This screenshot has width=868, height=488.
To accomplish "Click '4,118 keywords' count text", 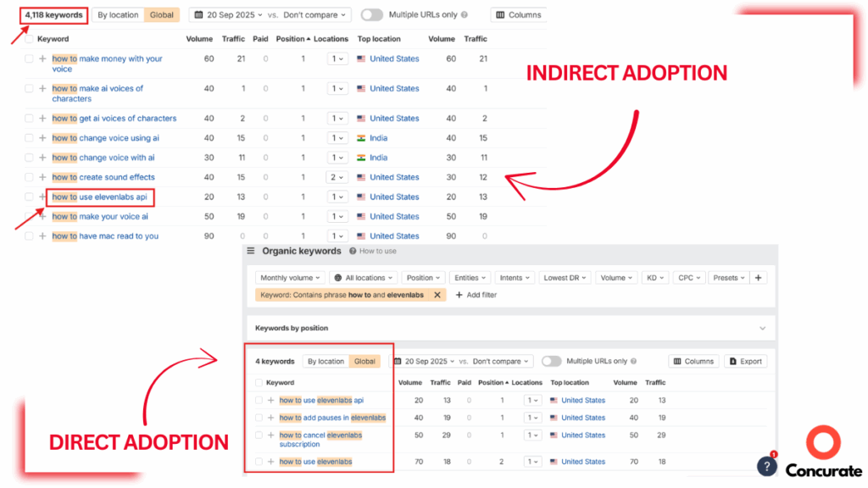I will point(53,15).
